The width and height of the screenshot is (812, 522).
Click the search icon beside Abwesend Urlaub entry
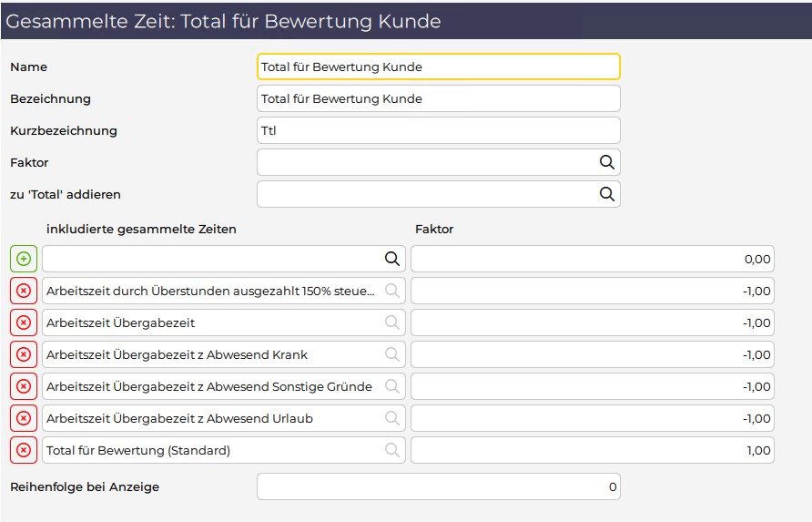click(392, 418)
